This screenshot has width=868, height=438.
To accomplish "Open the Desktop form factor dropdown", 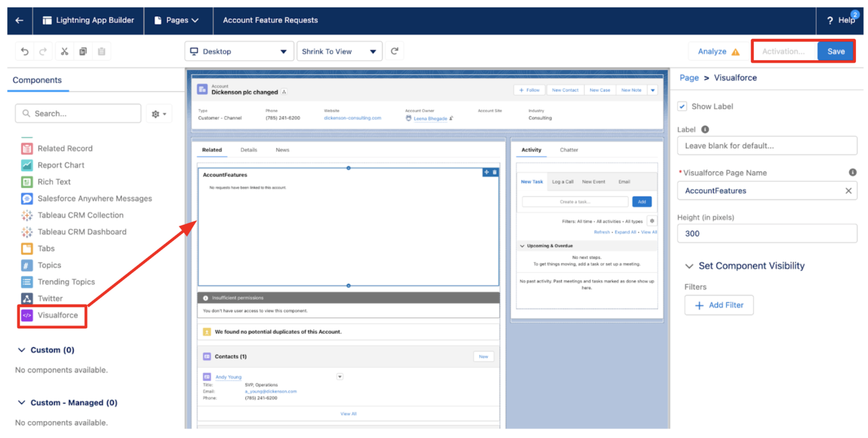I will click(x=239, y=51).
